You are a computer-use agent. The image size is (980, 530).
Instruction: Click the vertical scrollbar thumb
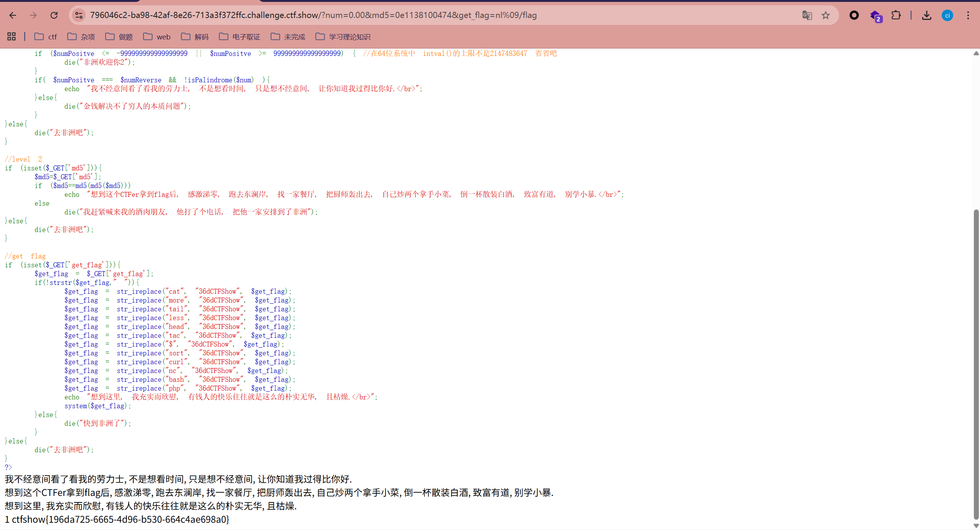(976, 364)
